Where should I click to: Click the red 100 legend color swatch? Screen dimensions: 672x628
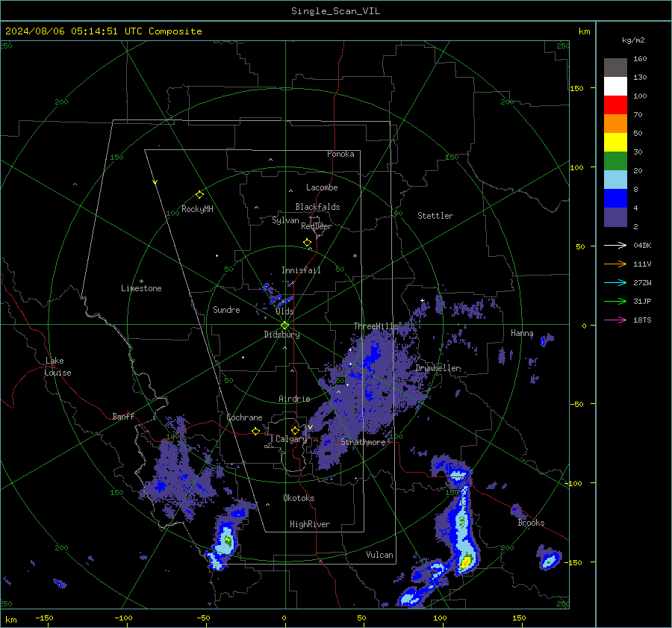(x=615, y=105)
